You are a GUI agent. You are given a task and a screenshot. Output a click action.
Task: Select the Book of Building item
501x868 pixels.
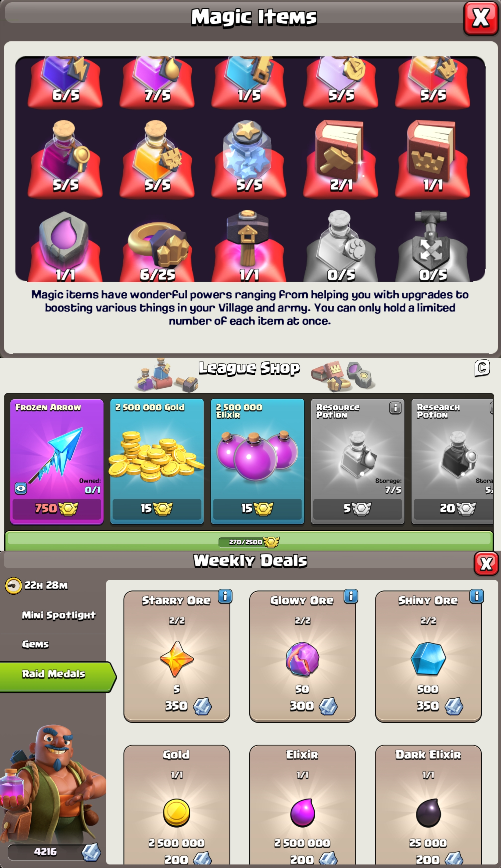tap(341, 159)
